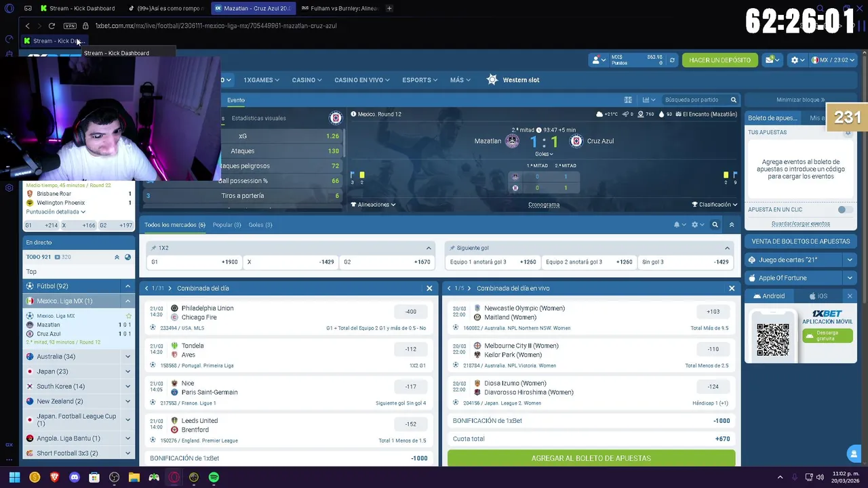Open the Western slot link
The height and width of the screenshot is (488, 868).
tap(513, 80)
